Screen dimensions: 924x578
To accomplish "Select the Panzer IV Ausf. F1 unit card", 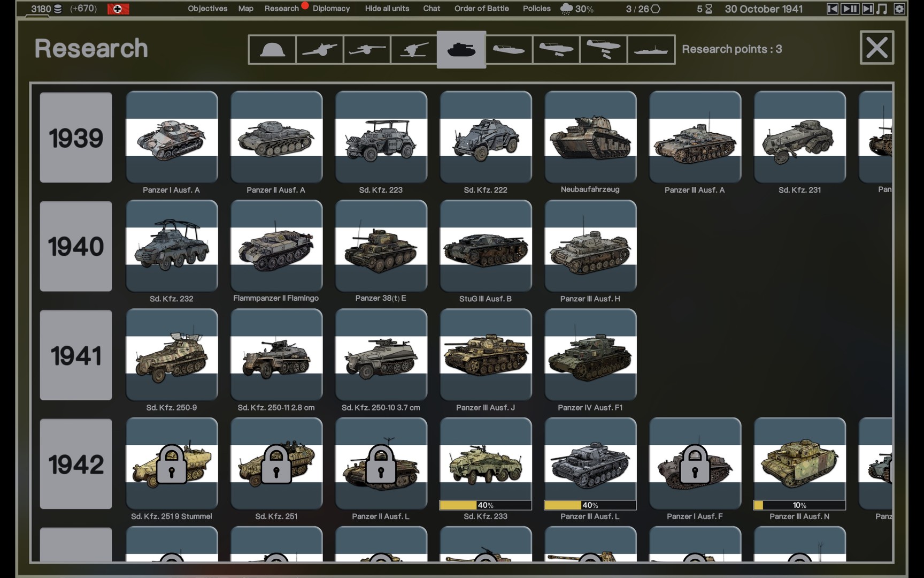I will (590, 354).
